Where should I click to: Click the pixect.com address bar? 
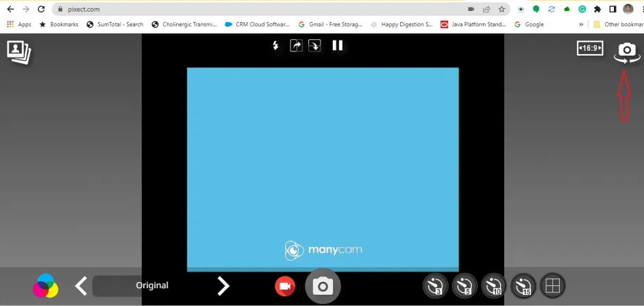pos(281,9)
